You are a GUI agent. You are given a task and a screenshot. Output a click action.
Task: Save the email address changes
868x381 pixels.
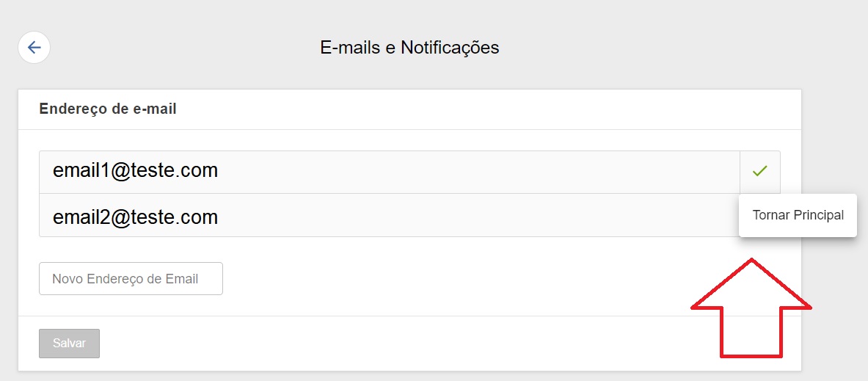coord(69,343)
